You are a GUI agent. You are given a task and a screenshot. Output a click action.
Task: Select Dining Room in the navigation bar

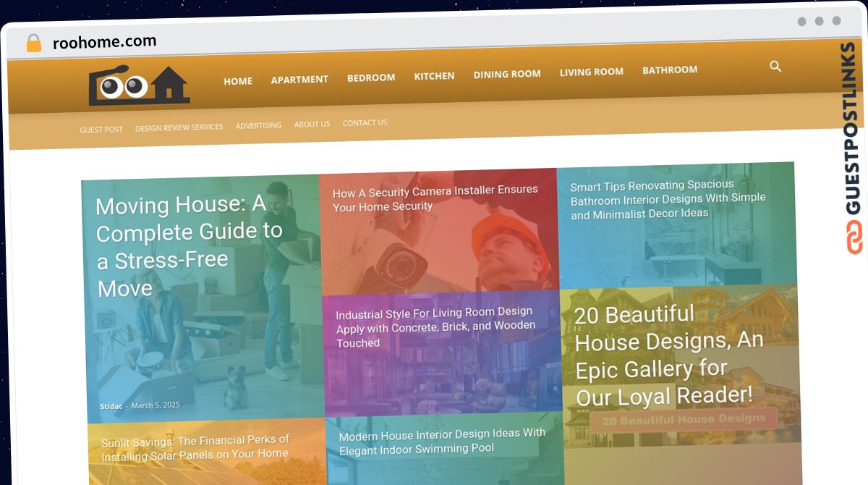coord(507,74)
